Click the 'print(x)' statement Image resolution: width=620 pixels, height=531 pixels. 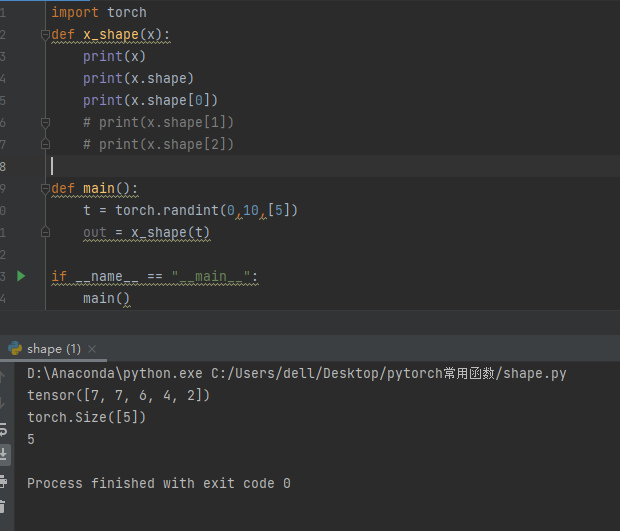coord(115,56)
